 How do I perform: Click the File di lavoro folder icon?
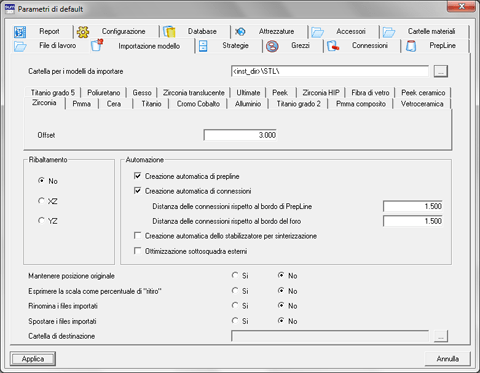click(x=20, y=46)
